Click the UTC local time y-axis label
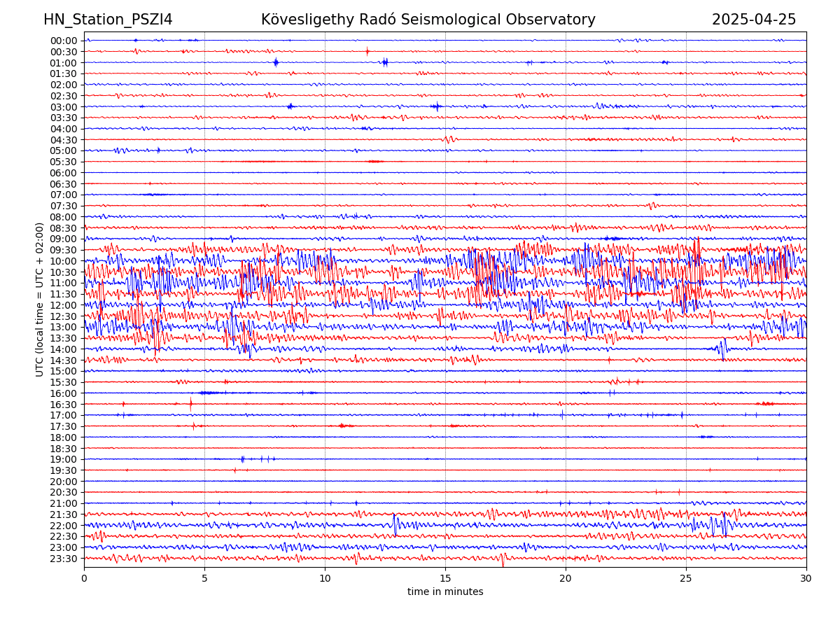The height and width of the screenshot is (630, 840). point(40,299)
